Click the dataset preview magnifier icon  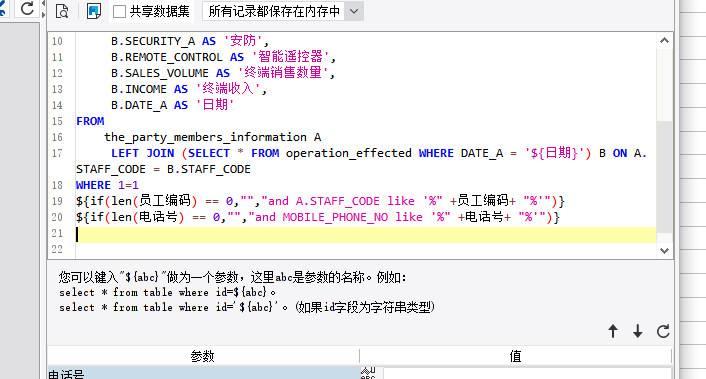click(x=62, y=11)
